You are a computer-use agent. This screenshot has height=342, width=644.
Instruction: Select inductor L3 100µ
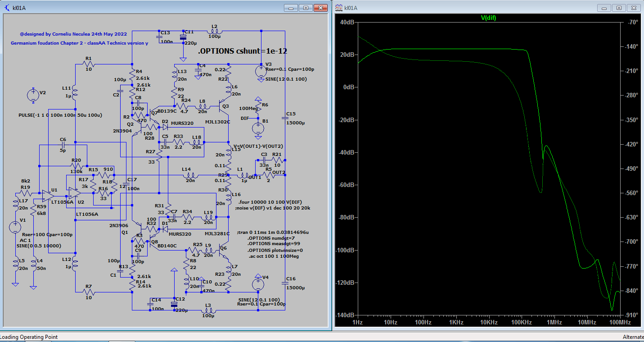pyautogui.click(x=208, y=310)
